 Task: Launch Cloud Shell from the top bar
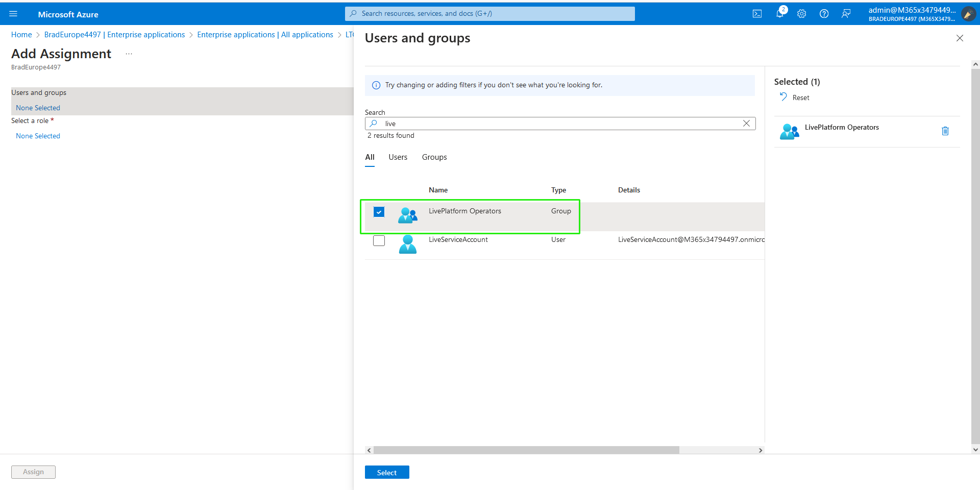[x=757, y=14]
